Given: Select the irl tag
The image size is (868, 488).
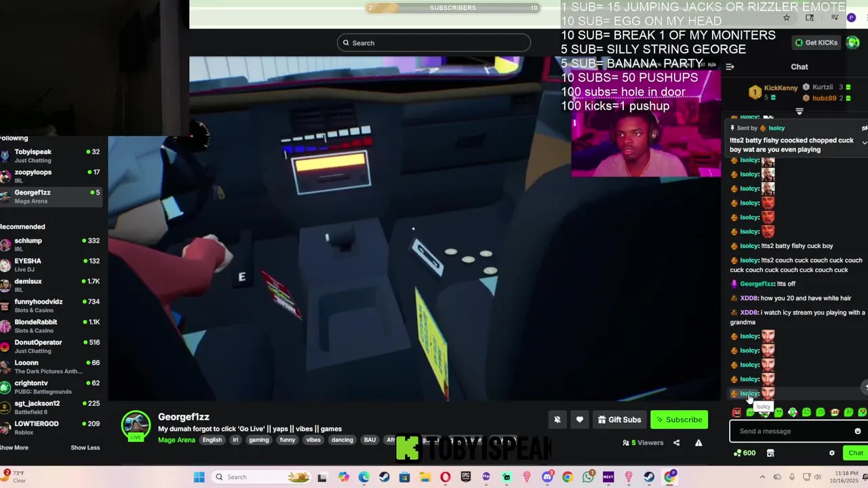Looking at the screenshot, I should pos(235,440).
